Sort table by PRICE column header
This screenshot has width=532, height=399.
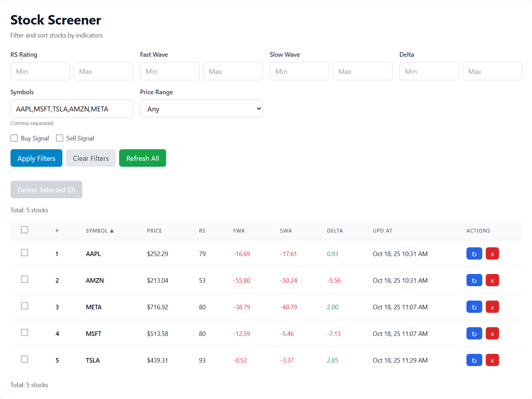click(x=154, y=231)
